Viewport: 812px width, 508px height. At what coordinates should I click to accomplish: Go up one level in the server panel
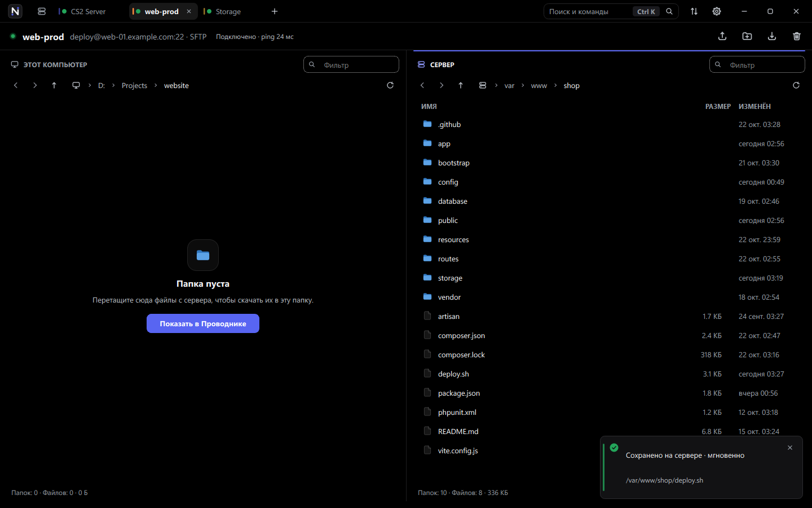(461, 85)
